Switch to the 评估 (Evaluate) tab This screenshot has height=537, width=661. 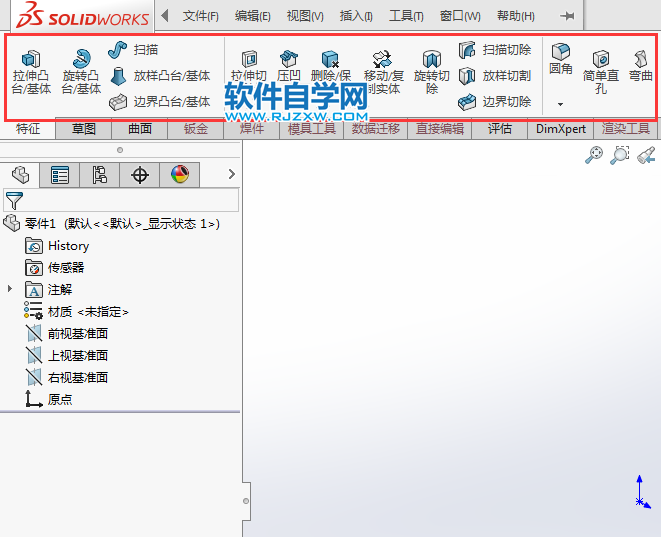[500, 129]
